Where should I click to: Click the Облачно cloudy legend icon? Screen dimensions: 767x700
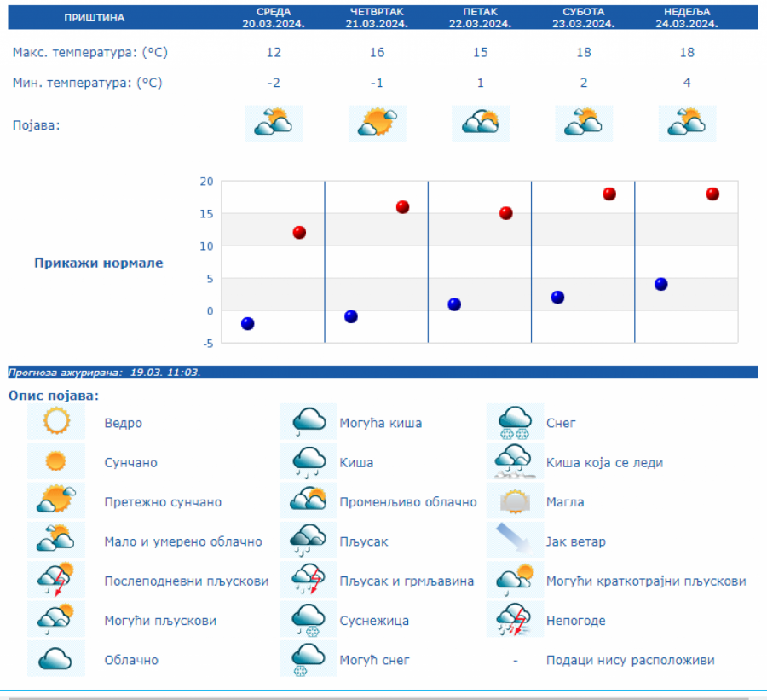[x=56, y=659]
